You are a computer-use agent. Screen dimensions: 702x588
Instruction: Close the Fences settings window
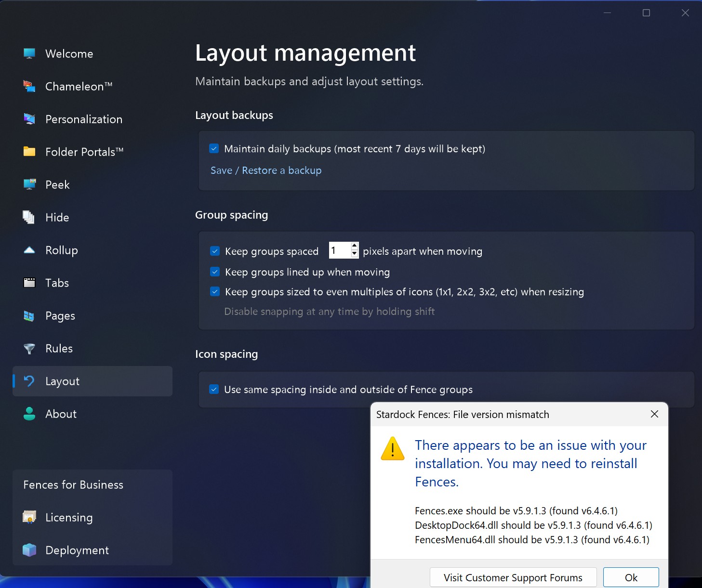tap(685, 13)
